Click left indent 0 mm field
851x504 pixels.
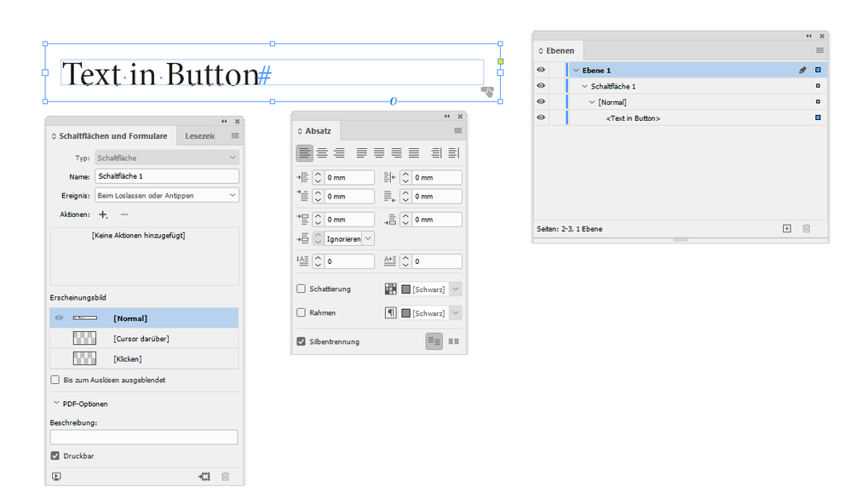pos(349,177)
